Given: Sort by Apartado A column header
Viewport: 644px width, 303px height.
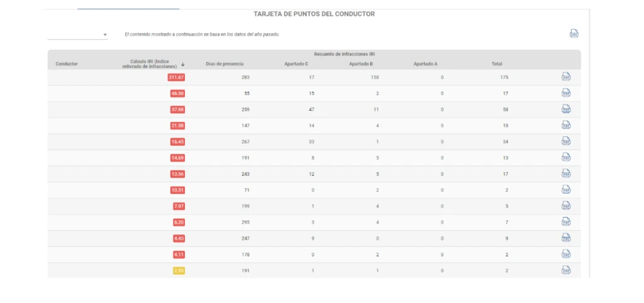Looking at the screenshot, I should click(x=426, y=64).
